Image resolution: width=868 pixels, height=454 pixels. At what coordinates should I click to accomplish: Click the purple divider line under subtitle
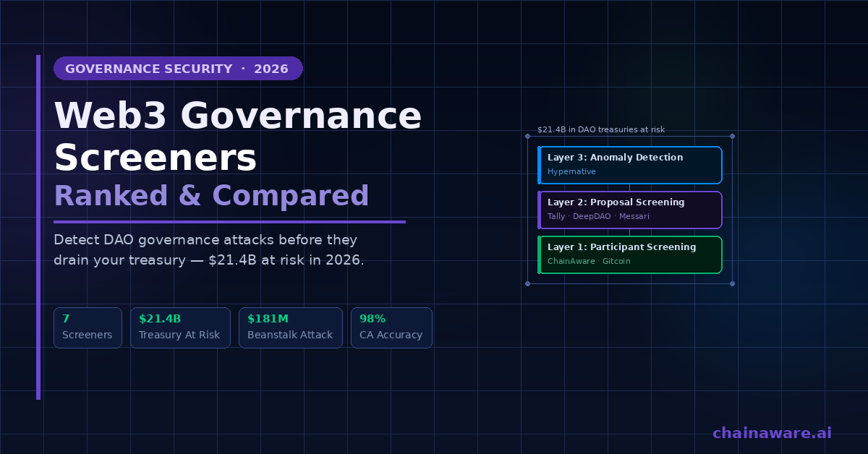click(229, 222)
